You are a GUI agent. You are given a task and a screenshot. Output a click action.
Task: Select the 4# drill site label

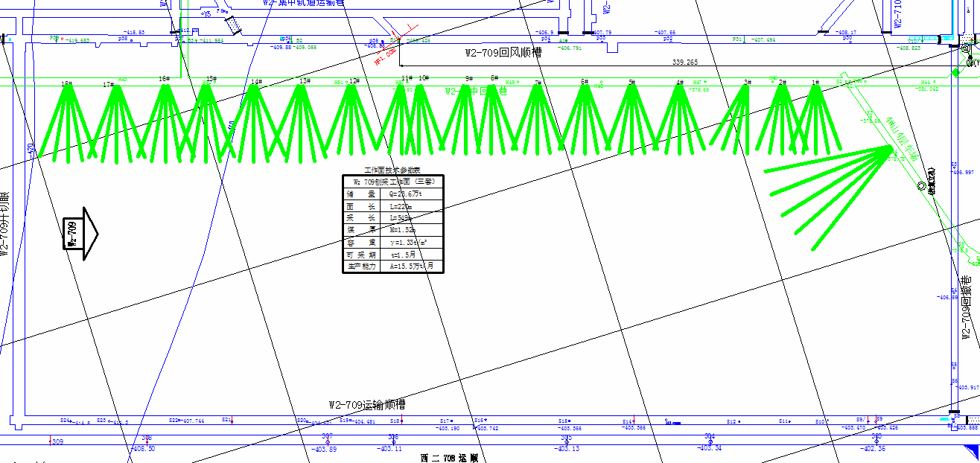point(679,83)
